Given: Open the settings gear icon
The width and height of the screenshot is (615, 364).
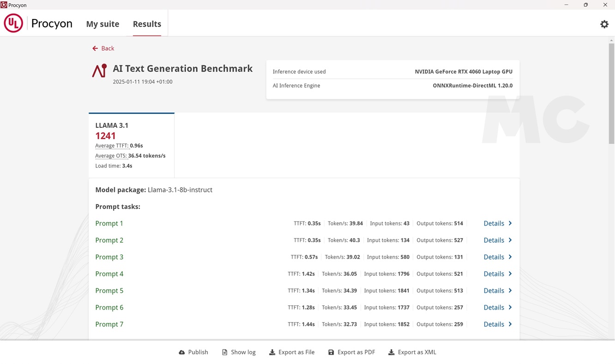Looking at the screenshot, I should pos(604,24).
